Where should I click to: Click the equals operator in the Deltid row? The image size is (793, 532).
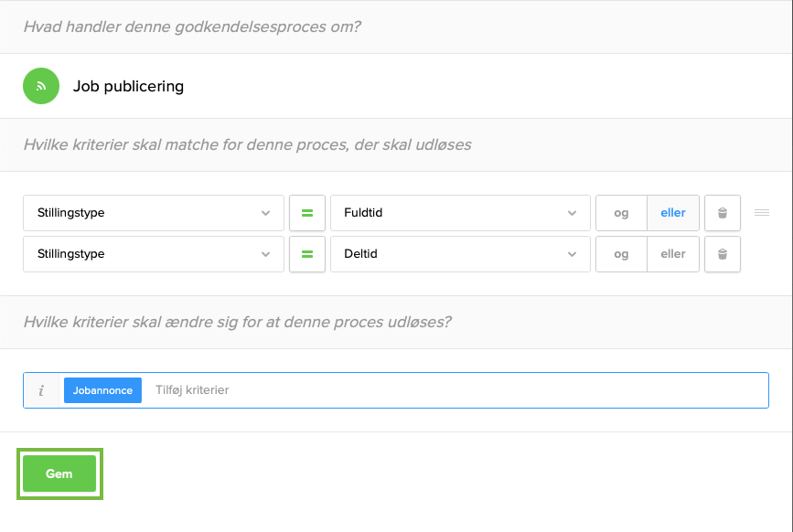pyautogui.click(x=307, y=254)
